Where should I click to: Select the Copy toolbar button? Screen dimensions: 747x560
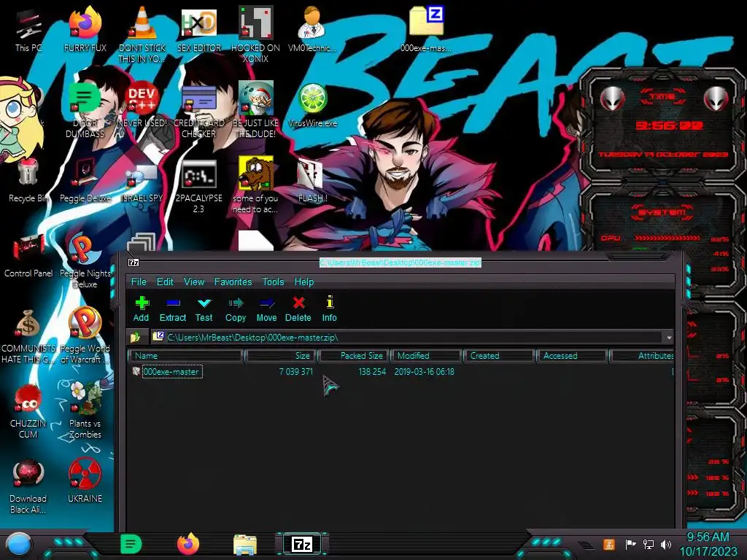(x=236, y=308)
